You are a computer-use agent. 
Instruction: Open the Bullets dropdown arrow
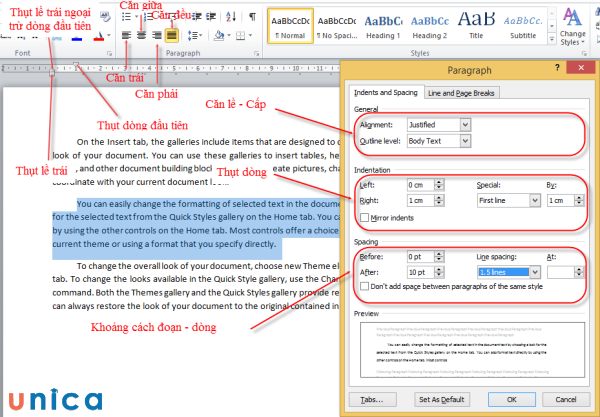(x=136, y=16)
